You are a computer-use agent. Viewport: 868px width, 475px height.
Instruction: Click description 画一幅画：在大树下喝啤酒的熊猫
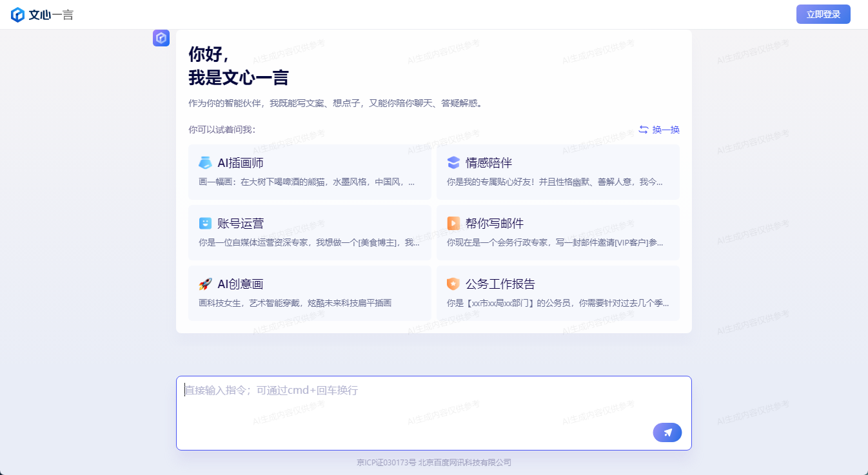click(307, 182)
